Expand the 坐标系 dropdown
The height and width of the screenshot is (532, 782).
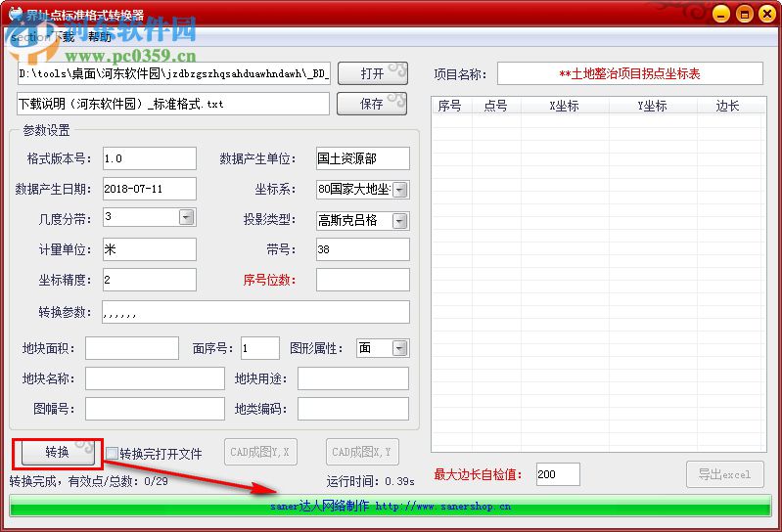pyautogui.click(x=400, y=190)
